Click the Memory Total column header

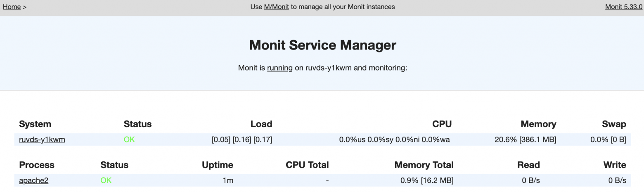coord(424,165)
